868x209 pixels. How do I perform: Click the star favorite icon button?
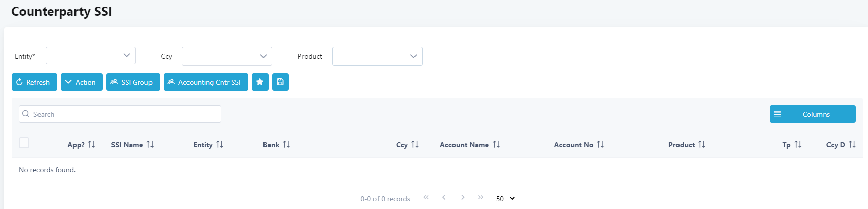[x=260, y=82]
